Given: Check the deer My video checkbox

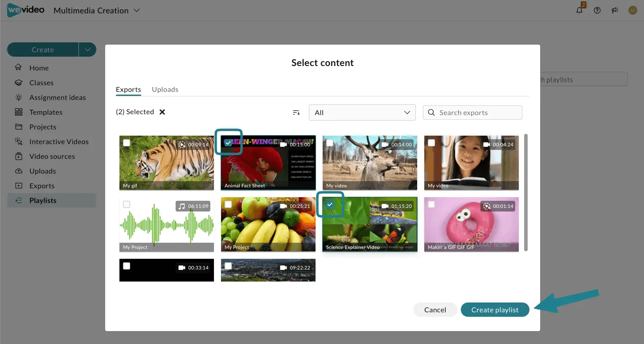Looking at the screenshot, I should 330,143.
